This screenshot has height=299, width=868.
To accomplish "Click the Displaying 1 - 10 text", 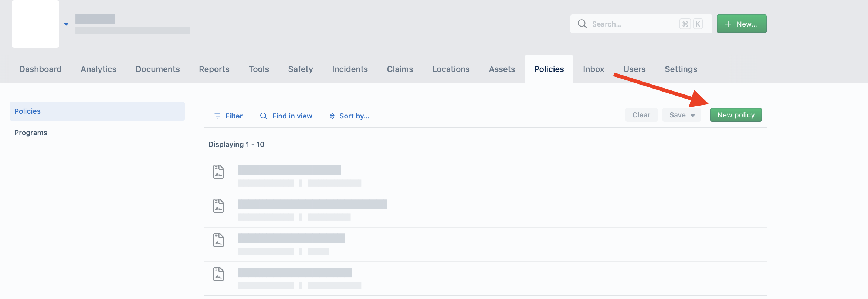I will [236, 144].
